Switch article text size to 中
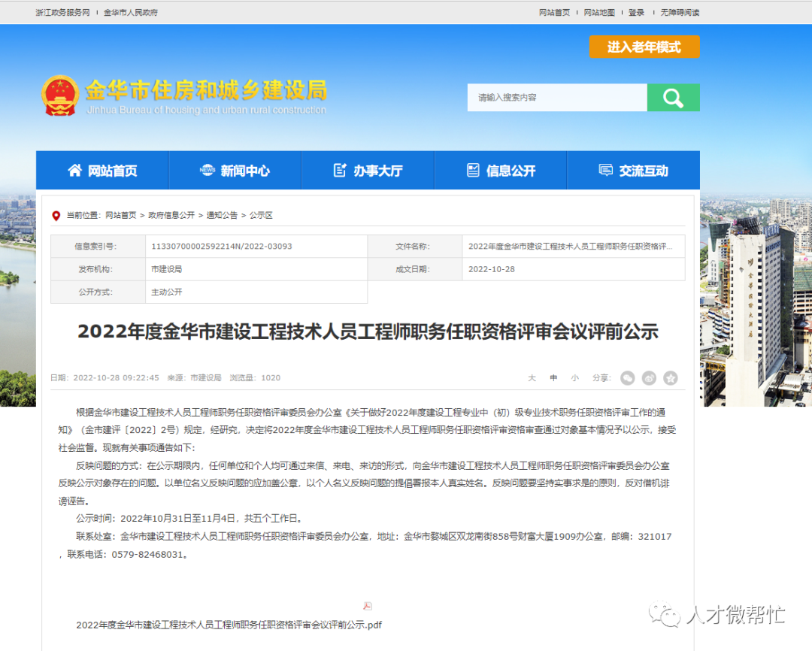 [x=553, y=378]
